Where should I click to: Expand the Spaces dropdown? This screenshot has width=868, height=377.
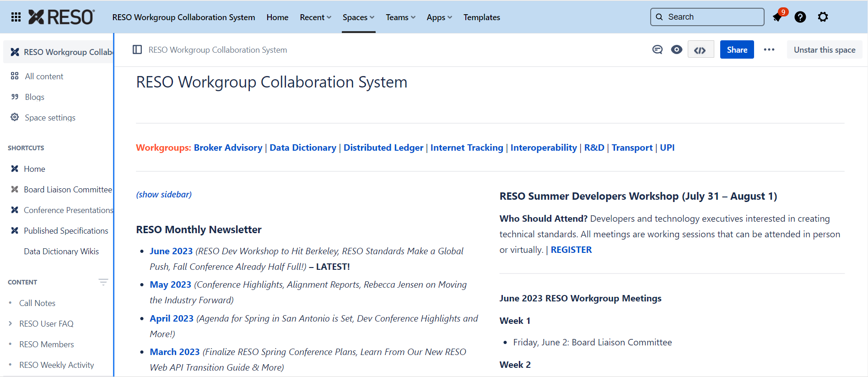(358, 17)
